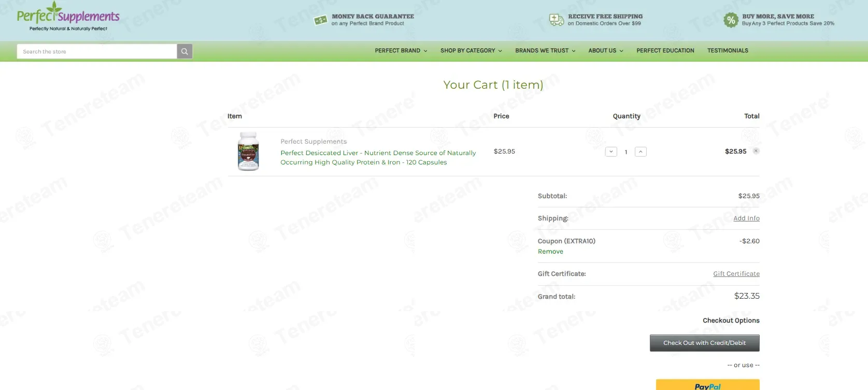Remove item with the small x icon
868x390 pixels.
(x=756, y=151)
